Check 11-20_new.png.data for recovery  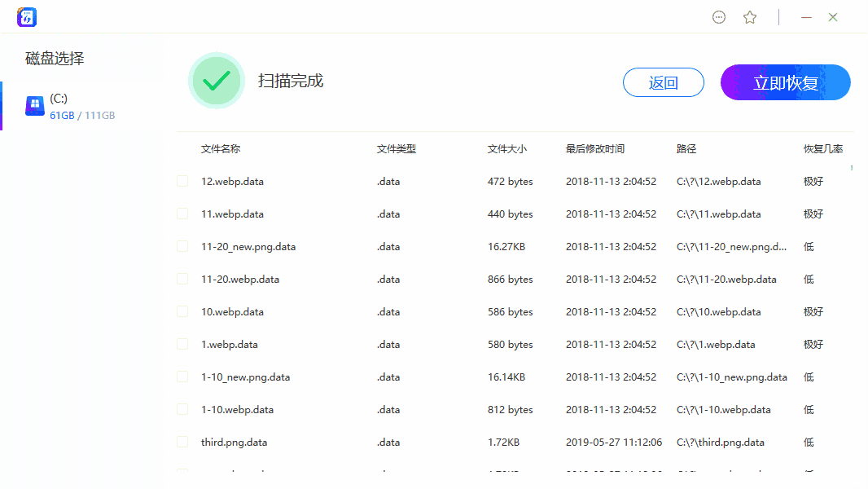click(x=182, y=246)
